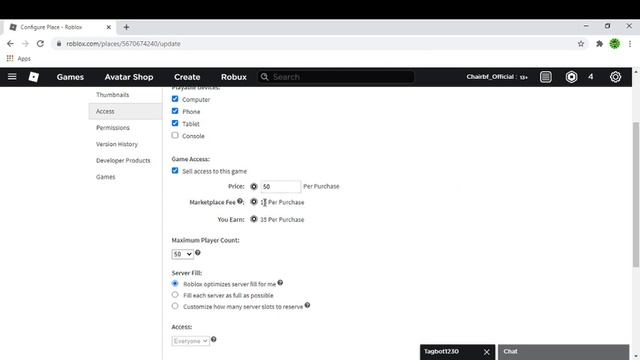Open the browser extensions puzzle icon
Image resolution: width=640 pixels, height=360 pixels.
pos(599,44)
